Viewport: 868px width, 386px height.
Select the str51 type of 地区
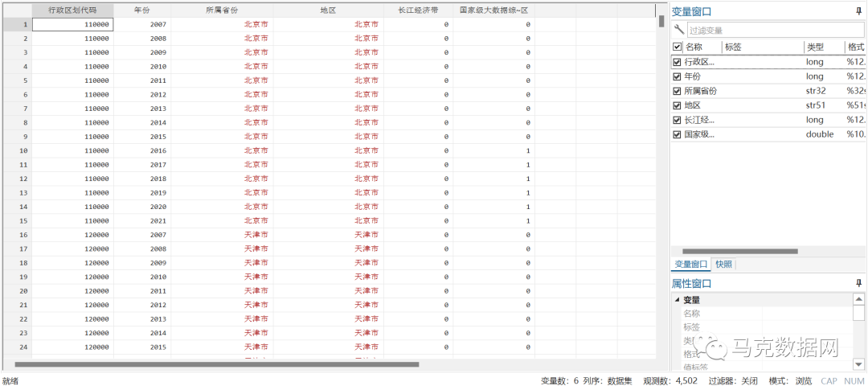tap(817, 105)
